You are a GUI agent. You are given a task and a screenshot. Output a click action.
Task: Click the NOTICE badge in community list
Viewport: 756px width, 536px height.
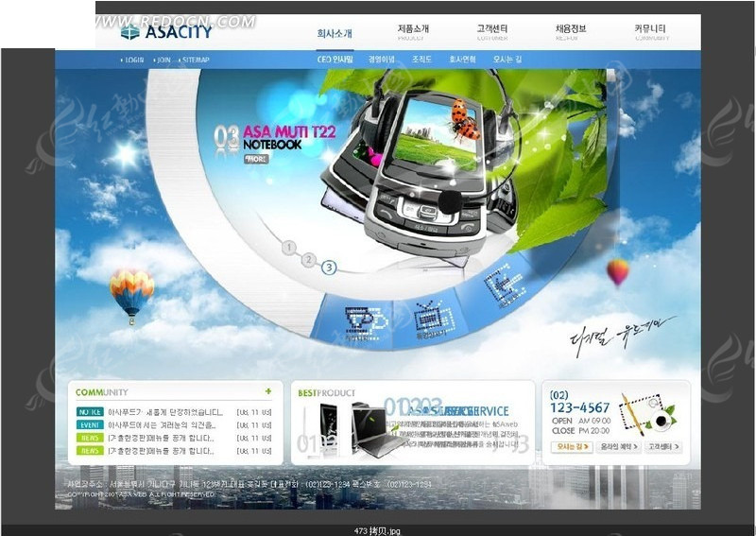pyautogui.click(x=91, y=412)
